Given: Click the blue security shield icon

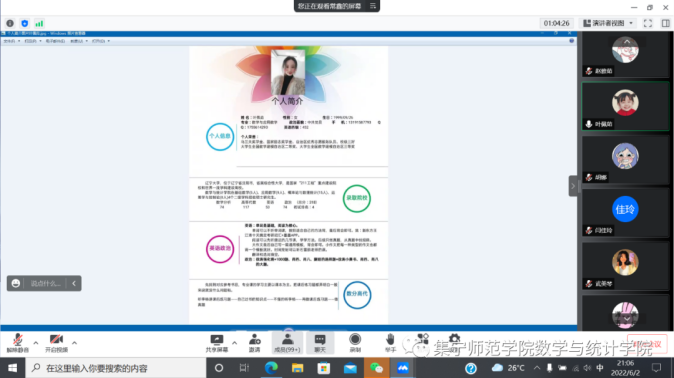Looking at the screenshot, I should coord(25,23).
